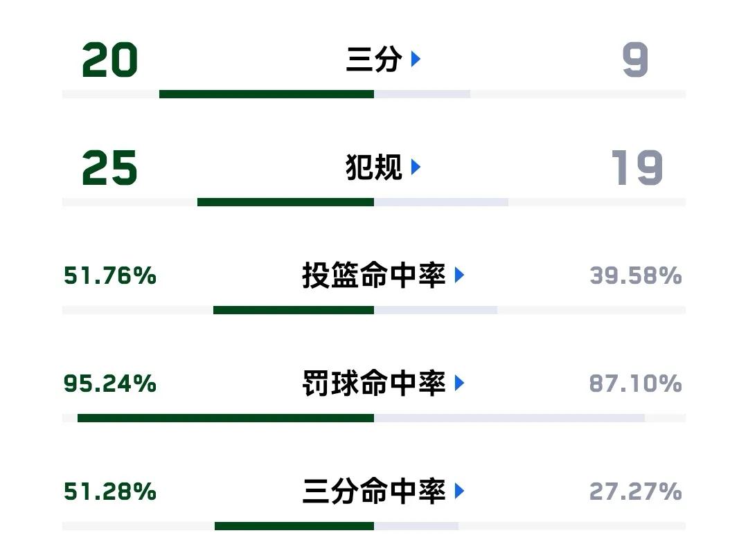Expand the 三分命中率 stat arrow
748x560 pixels.
(x=459, y=491)
